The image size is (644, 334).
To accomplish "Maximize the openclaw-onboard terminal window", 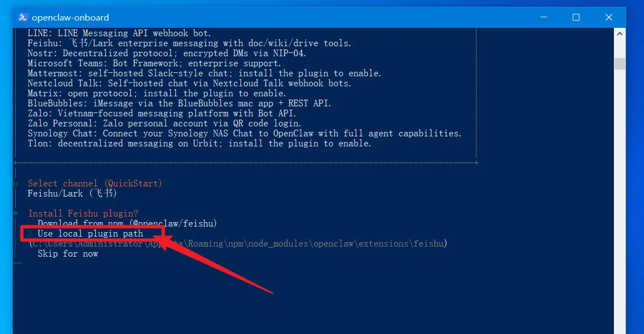I will pos(576,17).
